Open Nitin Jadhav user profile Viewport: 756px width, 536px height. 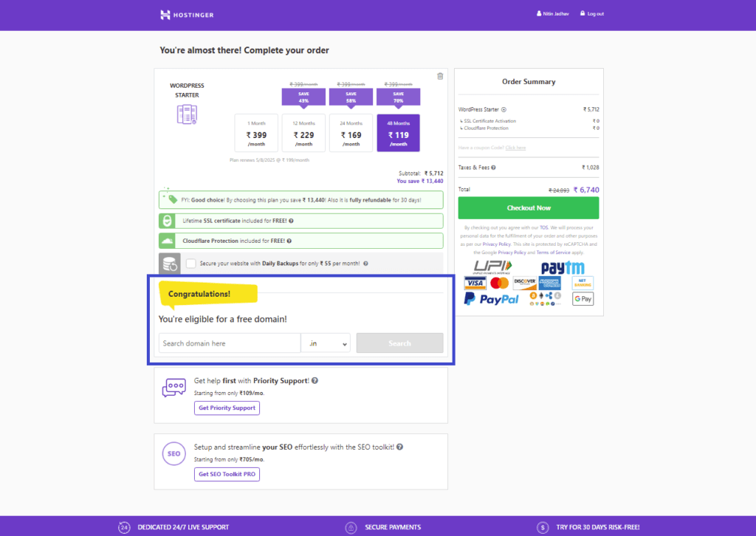552,13
